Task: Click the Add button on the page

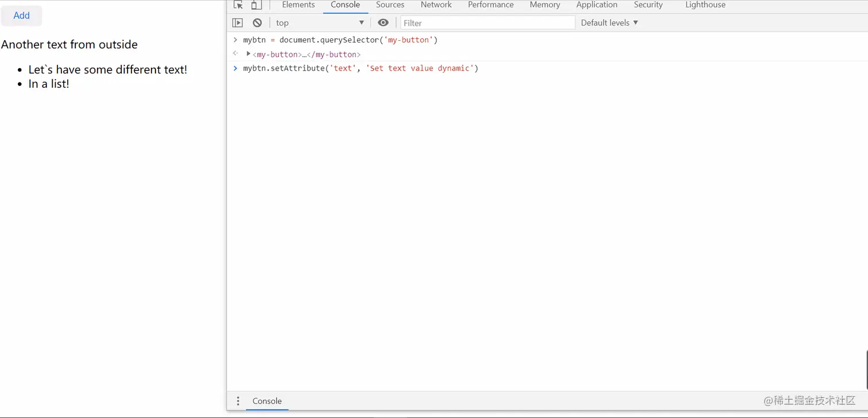Action: click(x=21, y=15)
